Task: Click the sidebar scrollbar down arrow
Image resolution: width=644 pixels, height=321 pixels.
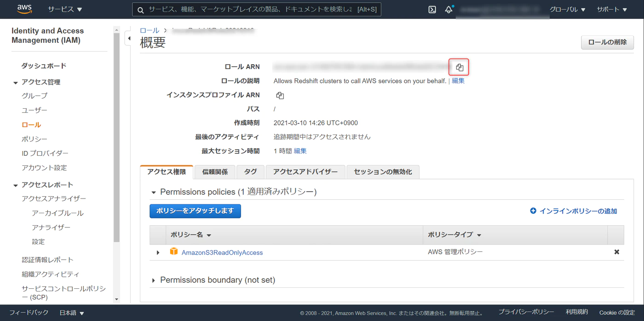Action: coord(116,299)
